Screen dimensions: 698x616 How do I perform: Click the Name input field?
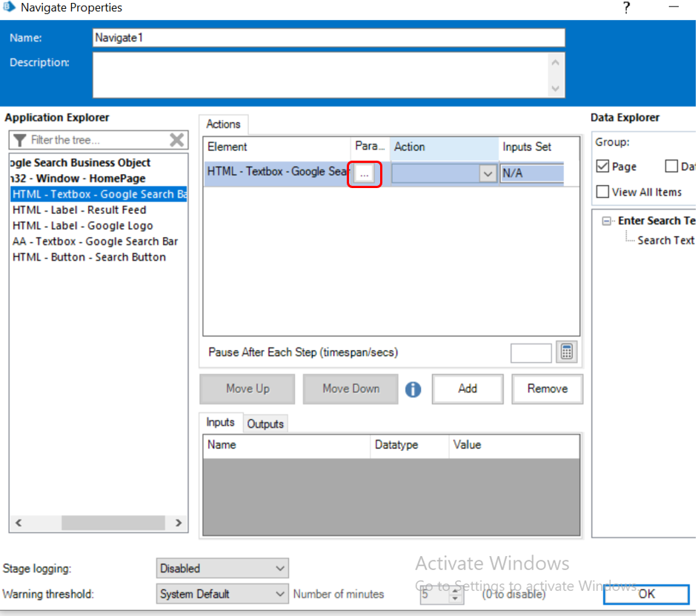(329, 38)
